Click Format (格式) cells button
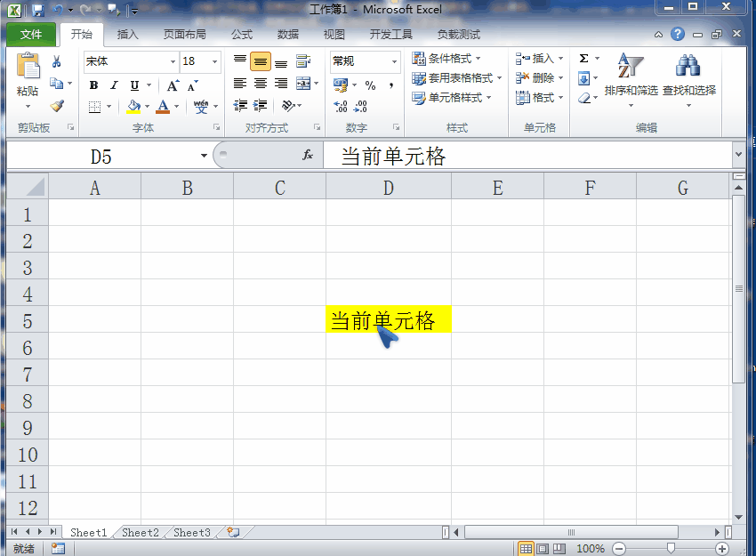This screenshot has width=756, height=556. [x=540, y=97]
